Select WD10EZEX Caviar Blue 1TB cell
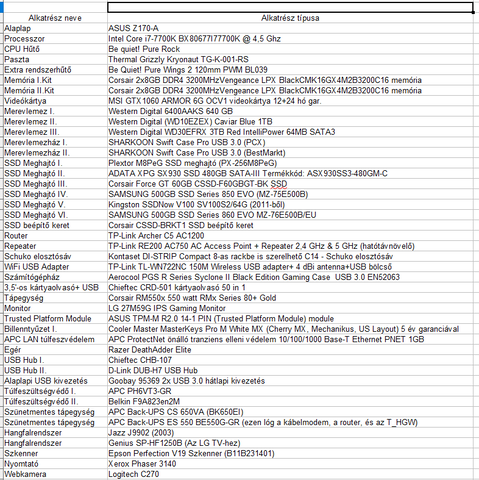479x480 pixels. (x=290, y=121)
